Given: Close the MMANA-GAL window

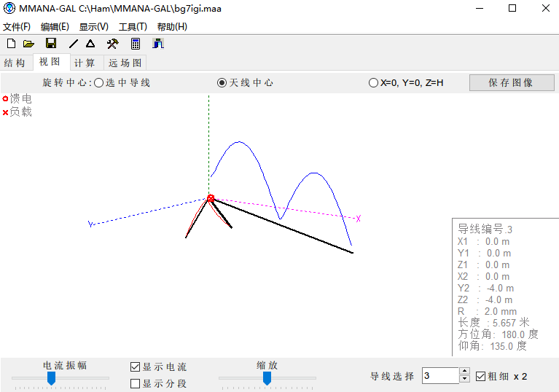Looking at the screenshot, I should 545,8.
